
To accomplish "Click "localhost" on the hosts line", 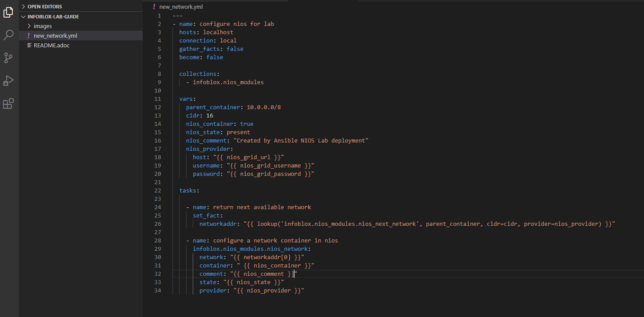I will click(218, 32).
